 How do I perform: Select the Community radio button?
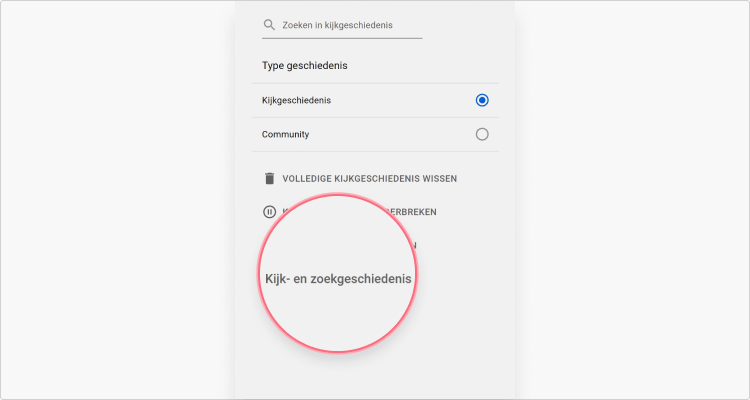click(482, 134)
